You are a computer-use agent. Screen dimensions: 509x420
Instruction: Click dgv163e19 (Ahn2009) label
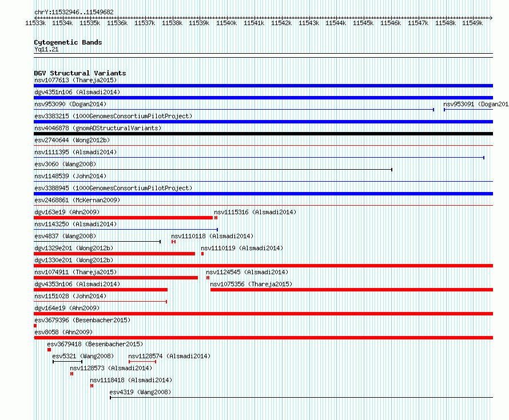[67, 212]
